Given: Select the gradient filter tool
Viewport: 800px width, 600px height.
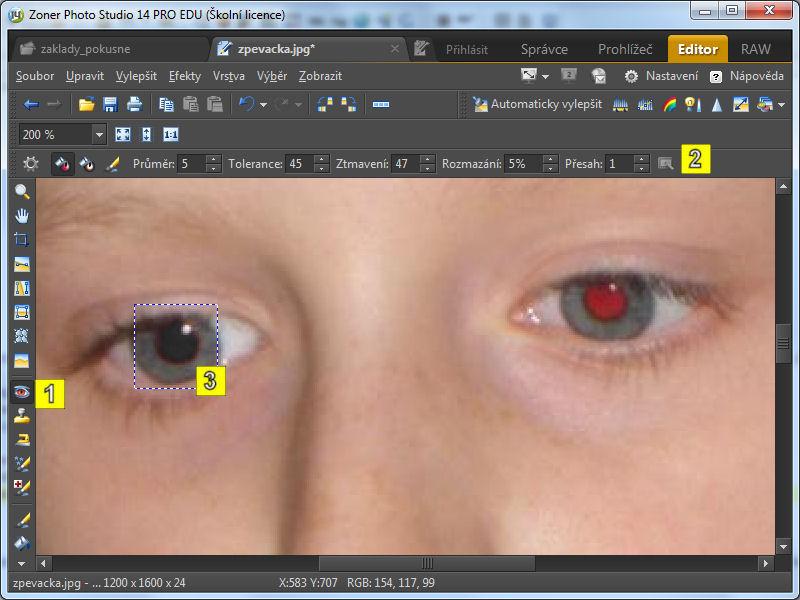Looking at the screenshot, I should point(22,361).
